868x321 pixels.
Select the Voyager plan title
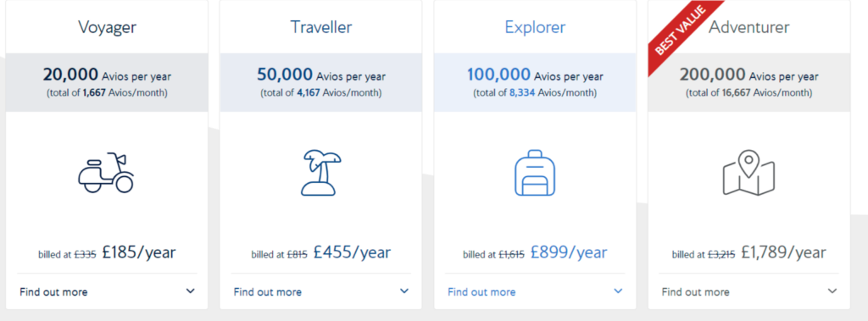[x=107, y=27]
